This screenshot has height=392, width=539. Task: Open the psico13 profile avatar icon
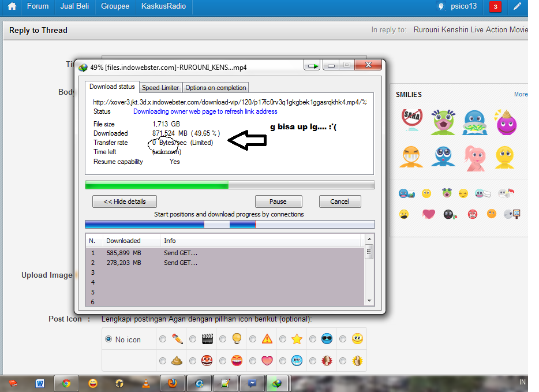[441, 6]
